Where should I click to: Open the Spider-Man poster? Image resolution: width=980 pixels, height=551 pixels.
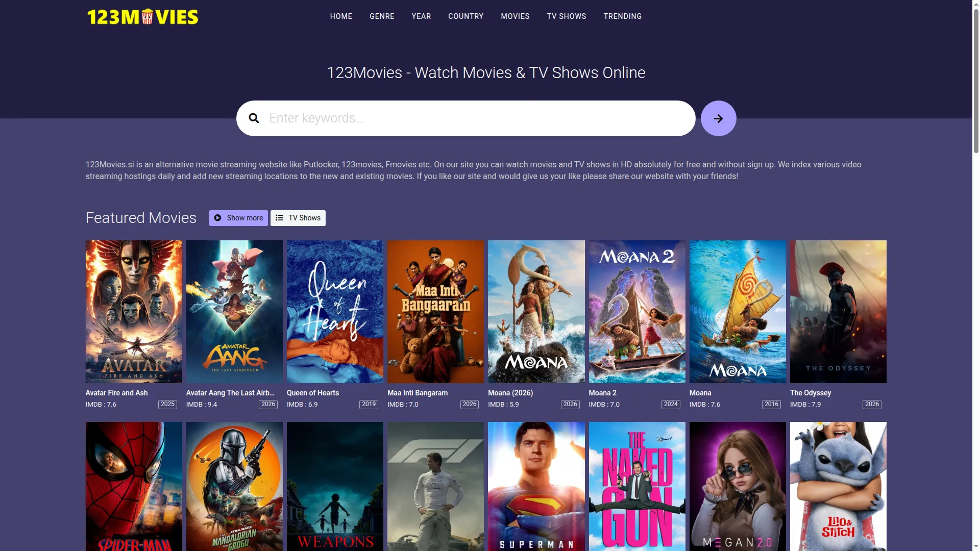pyautogui.click(x=134, y=486)
